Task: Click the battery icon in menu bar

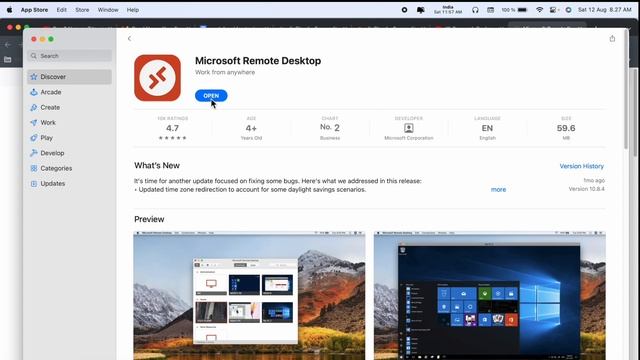Action: point(522,10)
